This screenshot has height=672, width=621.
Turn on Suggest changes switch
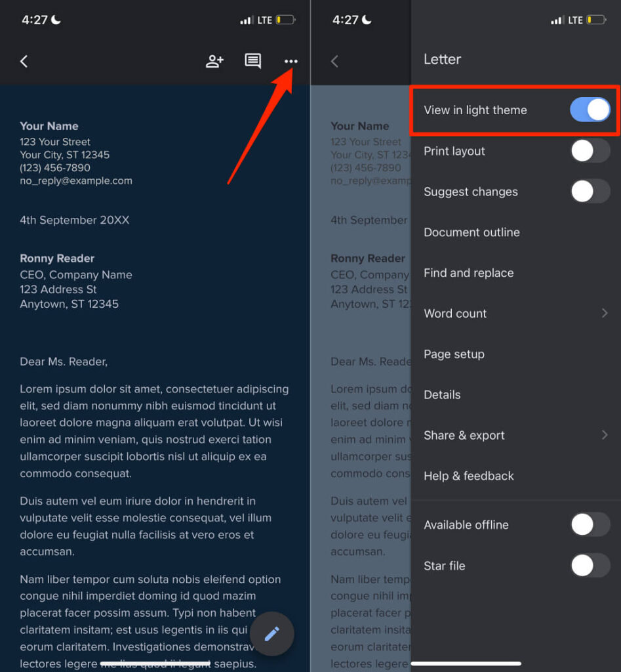(590, 191)
